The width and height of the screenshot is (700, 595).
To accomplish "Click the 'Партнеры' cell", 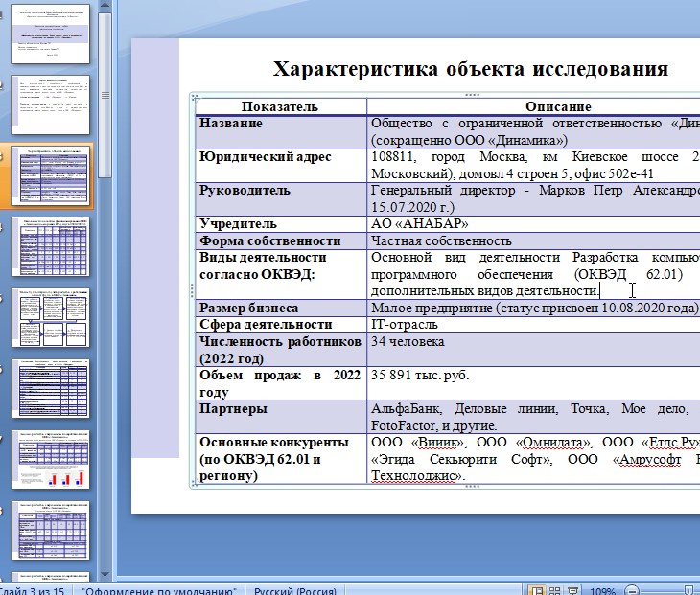I will (x=281, y=417).
